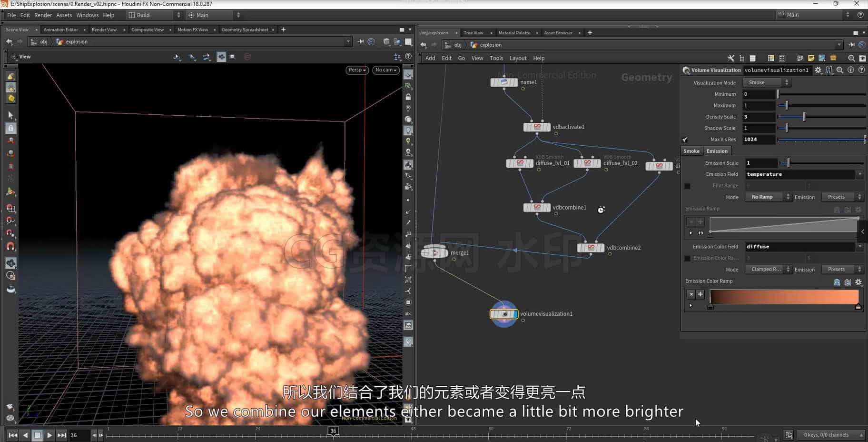Select the diffuse_lvl_02 node

[587, 163]
